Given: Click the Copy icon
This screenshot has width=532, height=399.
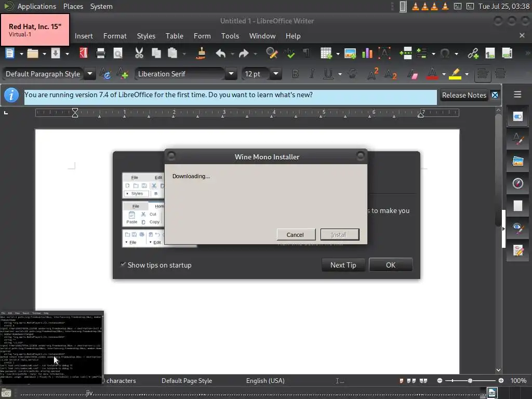Looking at the screenshot, I should coord(156,54).
